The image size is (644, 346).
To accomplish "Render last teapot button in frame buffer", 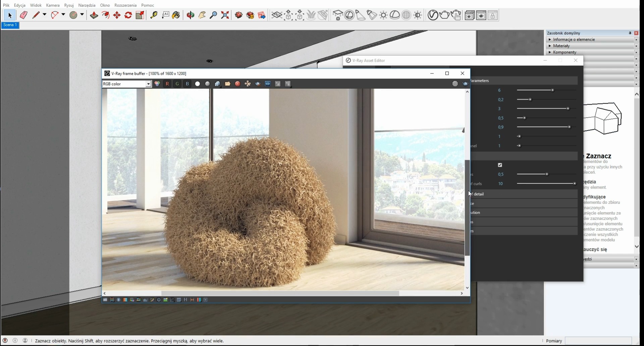I will coord(466,84).
